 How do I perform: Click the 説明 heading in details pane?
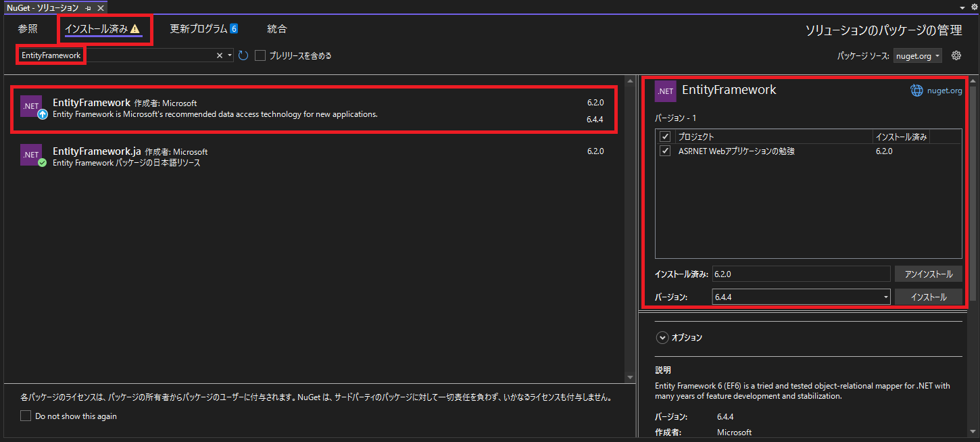662,370
